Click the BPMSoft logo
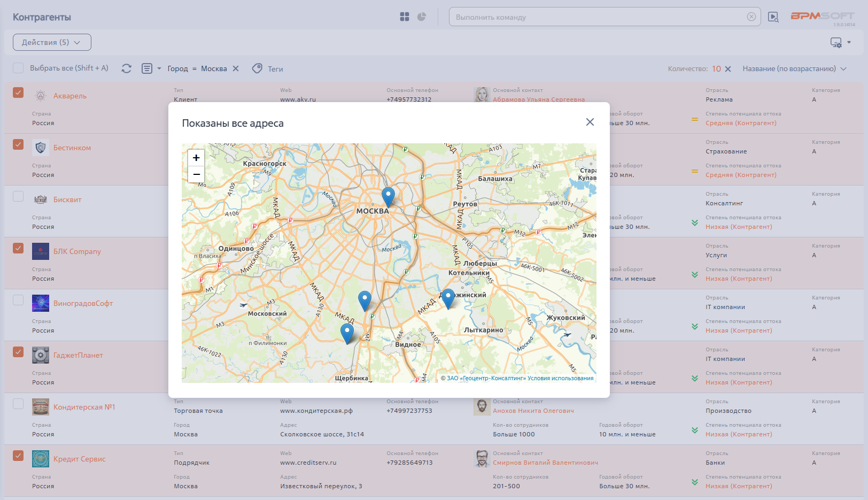868x500 pixels. (x=822, y=16)
